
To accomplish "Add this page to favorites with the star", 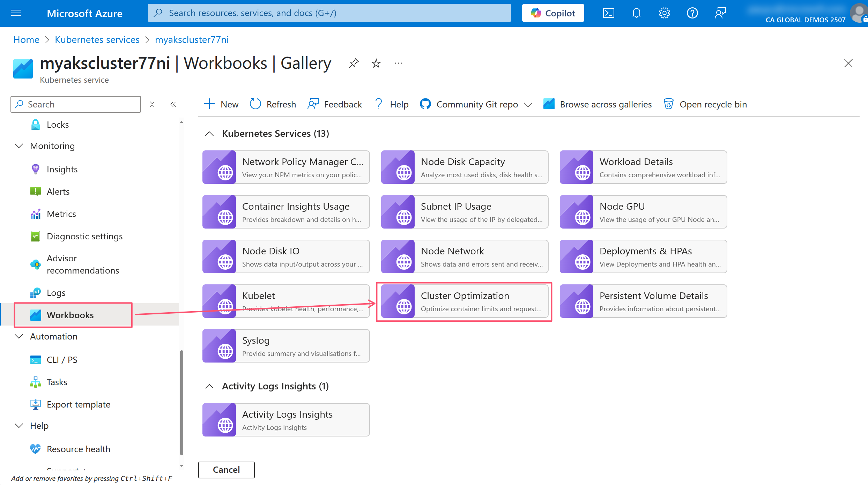I will [x=376, y=63].
